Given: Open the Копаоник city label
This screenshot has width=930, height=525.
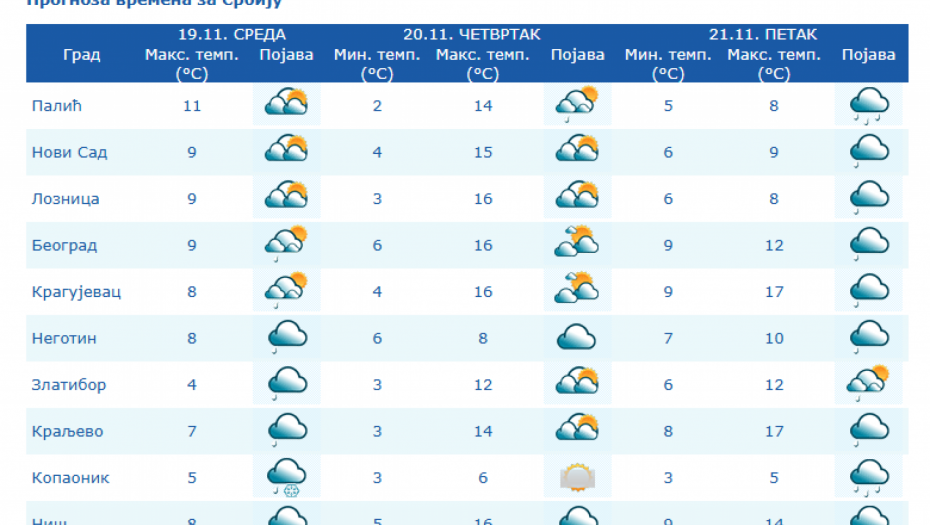Looking at the screenshot, I should tap(70, 478).
